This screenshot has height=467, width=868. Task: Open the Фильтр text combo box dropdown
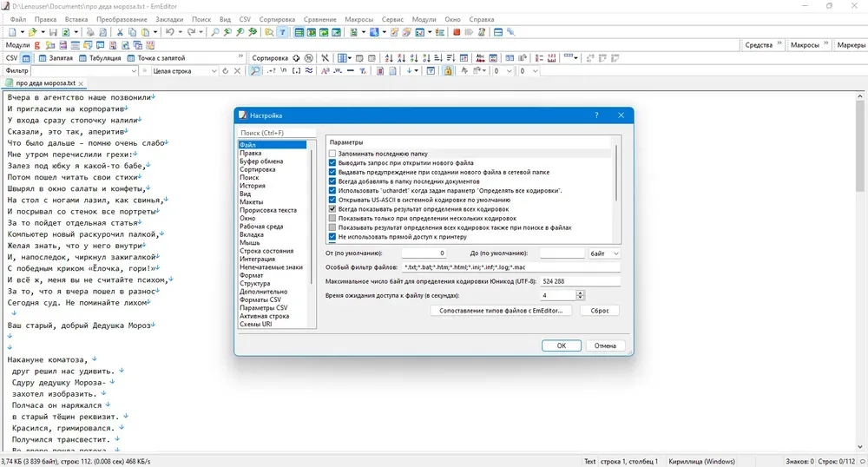tap(134, 71)
